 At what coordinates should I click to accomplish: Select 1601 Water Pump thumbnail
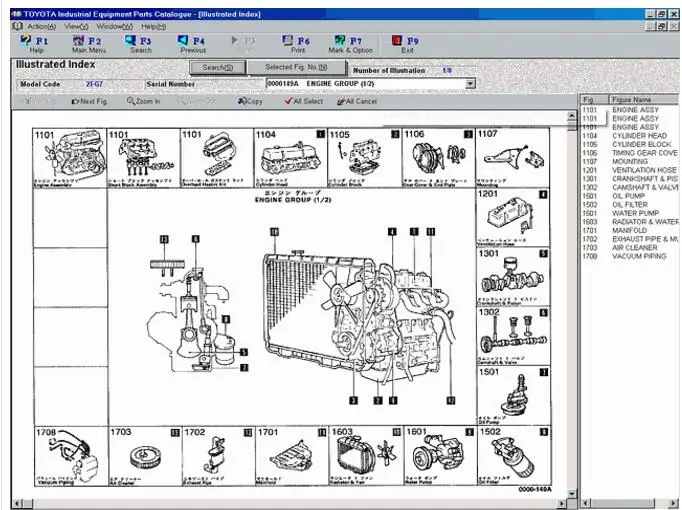(x=440, y=456)
